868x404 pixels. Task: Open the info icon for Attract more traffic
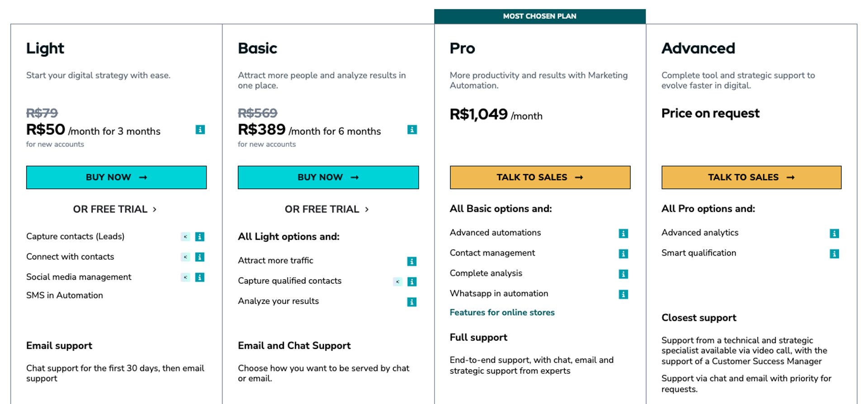411,261
